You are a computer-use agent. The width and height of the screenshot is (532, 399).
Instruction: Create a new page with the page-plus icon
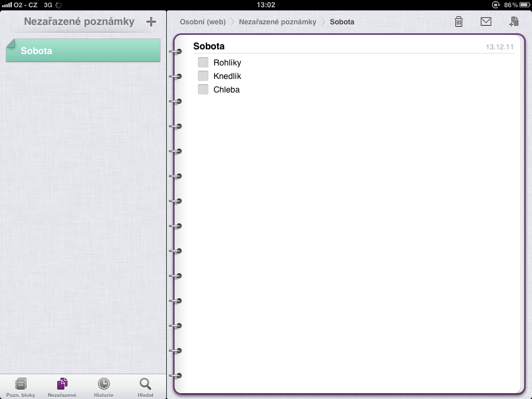tap(514, 21)
